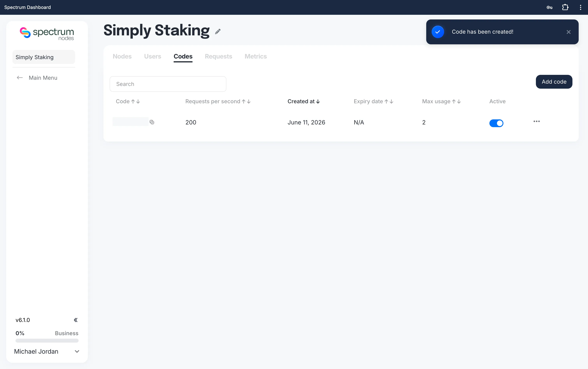Click the Add code button

click(x=554, y=82)
